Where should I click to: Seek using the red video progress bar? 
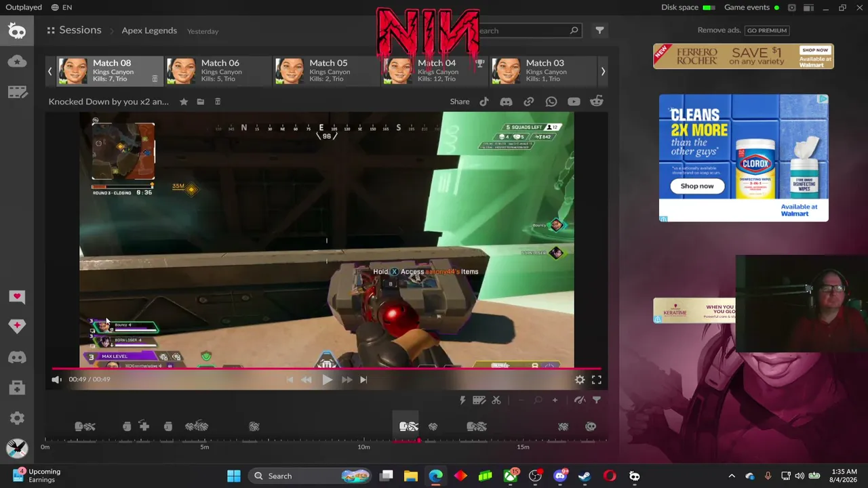pyautogui.click(x=326, y=369)
